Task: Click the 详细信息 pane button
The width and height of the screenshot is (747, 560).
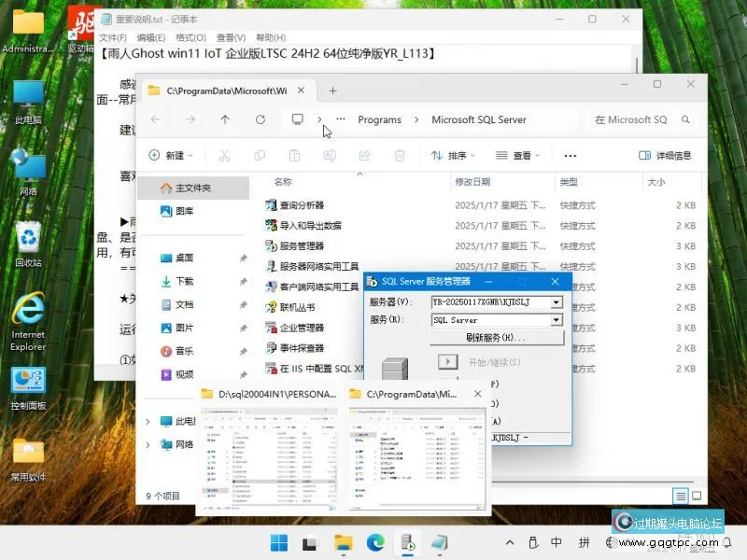Action: 665,156
